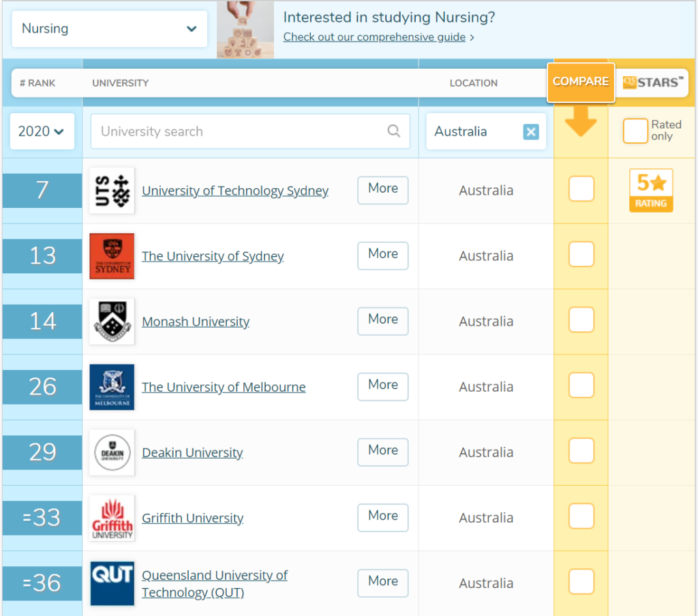Open the UTS logo thumbnail
The image size is (698, 616).
112,191
